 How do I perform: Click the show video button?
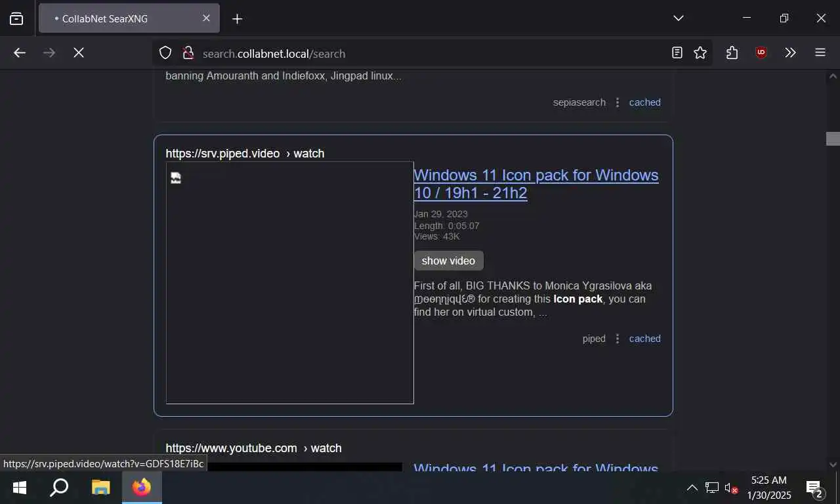coord(449,261)
